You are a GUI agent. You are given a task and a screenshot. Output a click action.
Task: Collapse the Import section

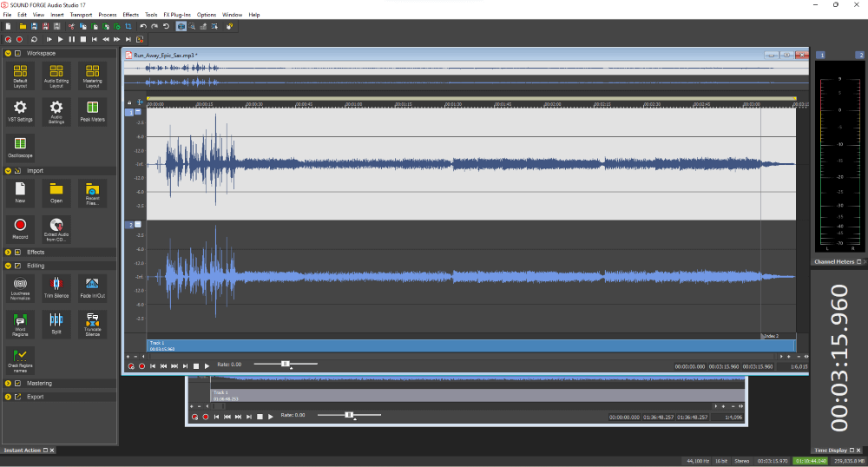(x=9, y=170)
